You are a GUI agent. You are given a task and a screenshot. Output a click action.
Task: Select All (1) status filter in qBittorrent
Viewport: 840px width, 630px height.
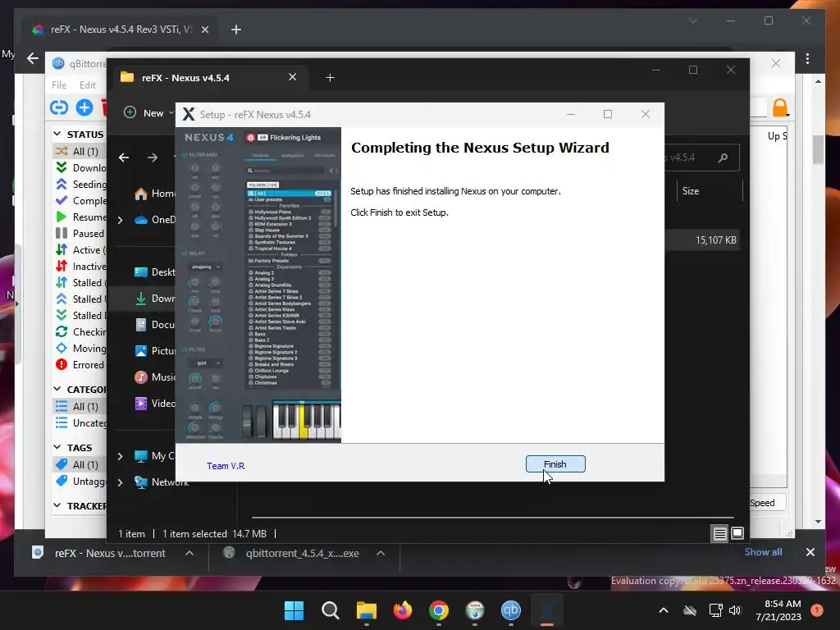click(x=80, y=151)
